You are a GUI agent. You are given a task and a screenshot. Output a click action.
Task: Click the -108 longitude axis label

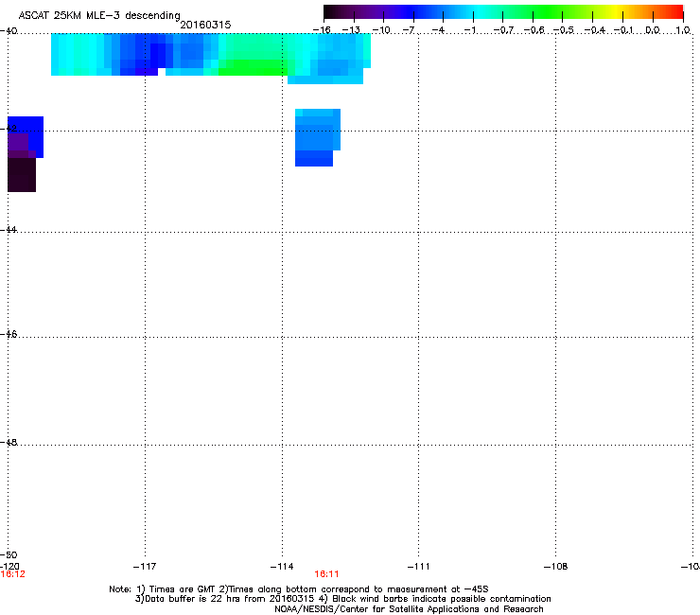555,567
